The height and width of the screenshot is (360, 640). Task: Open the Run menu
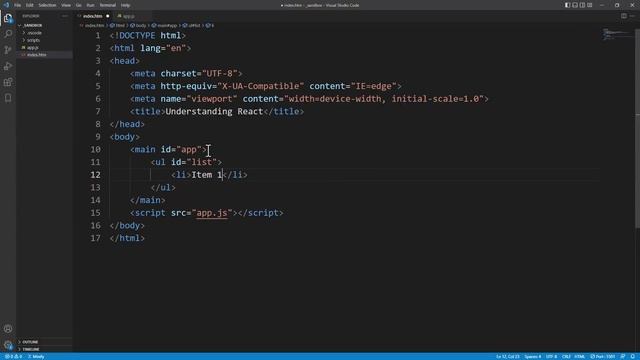click(91, 5)
